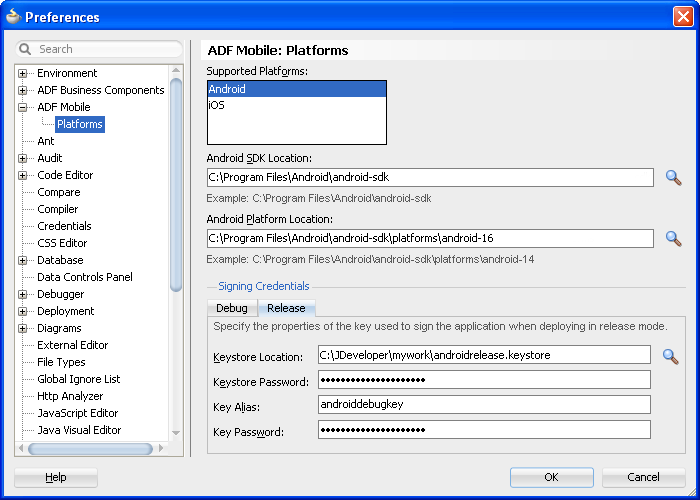Viewport: 700px width, 500px height.
Task: Select the Credentials tree item
Action: tap(64, 226)
